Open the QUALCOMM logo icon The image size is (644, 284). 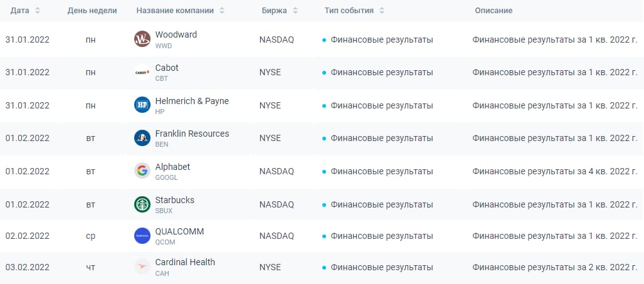(142, 236)
